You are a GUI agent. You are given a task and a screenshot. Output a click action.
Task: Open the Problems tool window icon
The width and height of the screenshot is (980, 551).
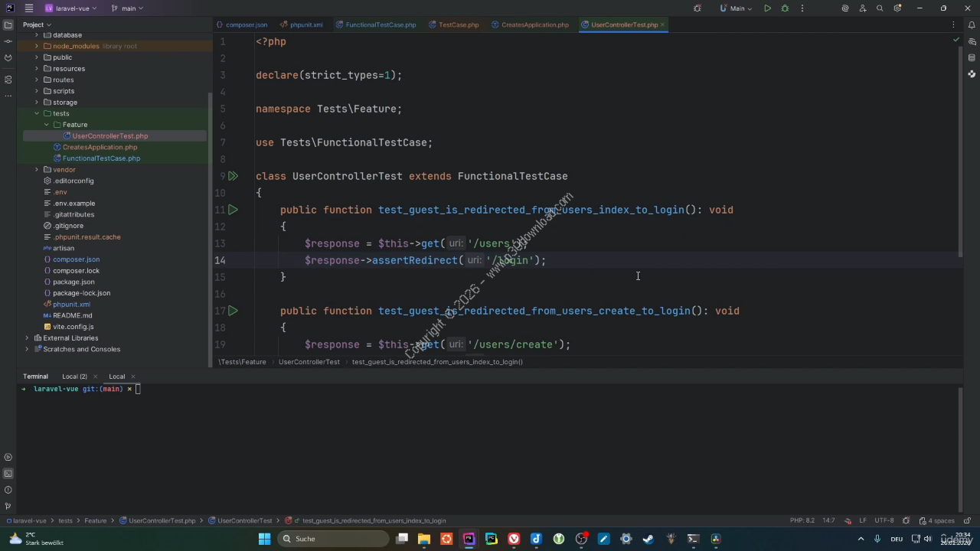coord(8,490)
